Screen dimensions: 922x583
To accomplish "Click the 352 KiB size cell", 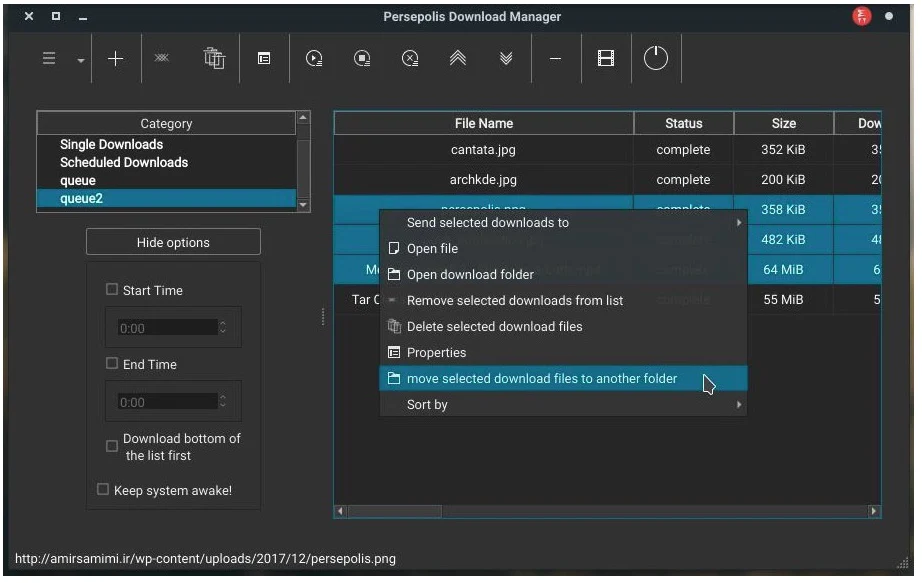I will point(783,150).
